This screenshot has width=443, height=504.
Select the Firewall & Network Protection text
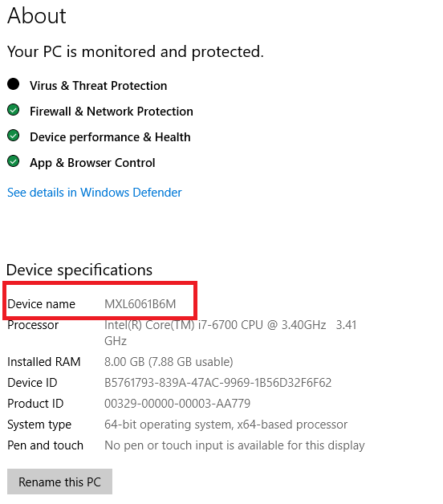pyautogui.click(x=112, y=112)
